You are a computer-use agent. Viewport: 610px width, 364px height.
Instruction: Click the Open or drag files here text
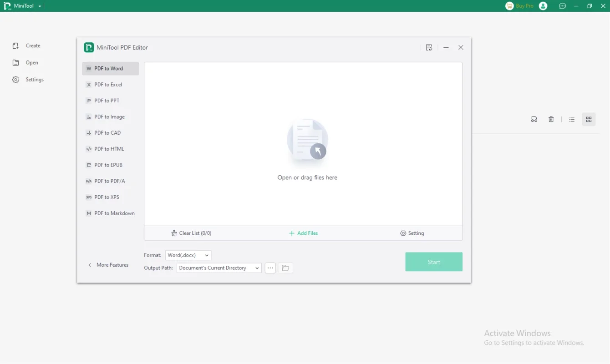point(307,177)
